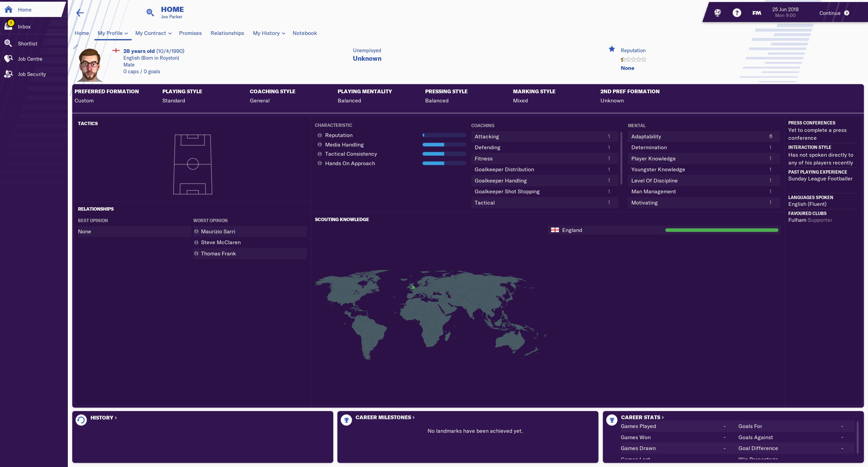Click the back arrow icon

(x=80, y=13)
